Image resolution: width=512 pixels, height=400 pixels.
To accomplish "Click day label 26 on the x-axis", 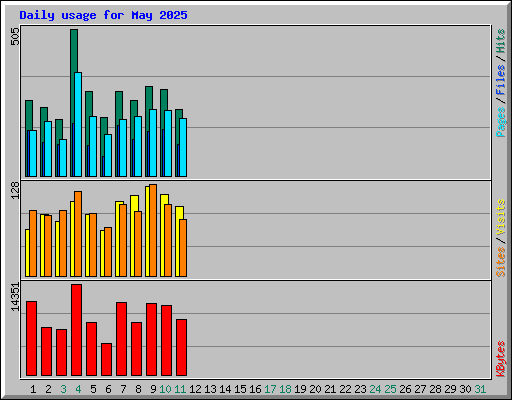I will (x=405, y=389).
